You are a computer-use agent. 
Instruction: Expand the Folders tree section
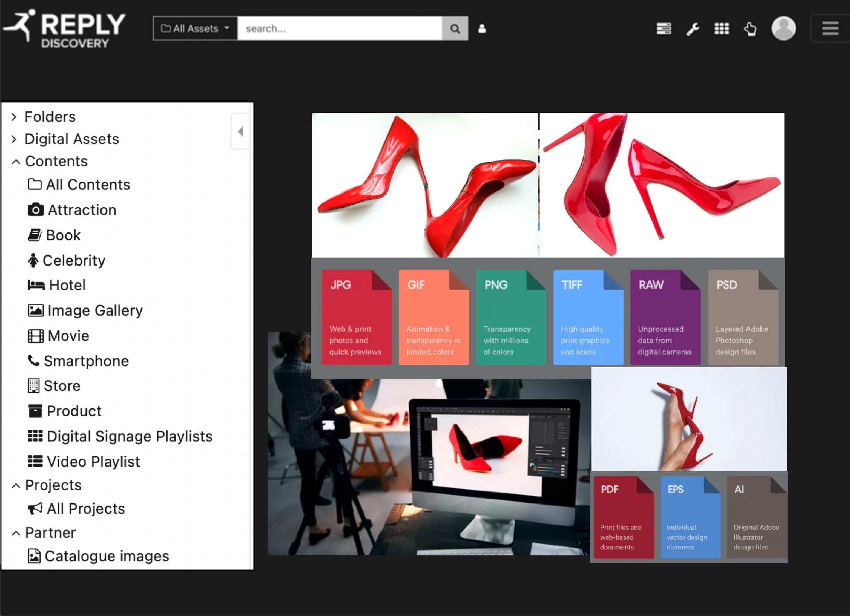pos(14,117)
